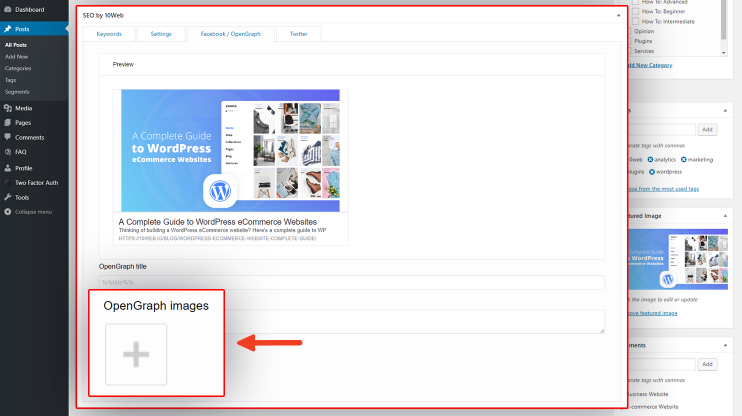Click Remove featured image link
The image size is (742, 416).
(653, 313)
